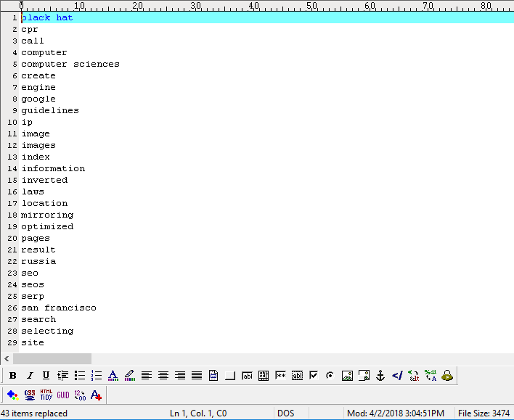Click the Mod: 4/2/2018 timestamp in status bar

coord(396,413)
